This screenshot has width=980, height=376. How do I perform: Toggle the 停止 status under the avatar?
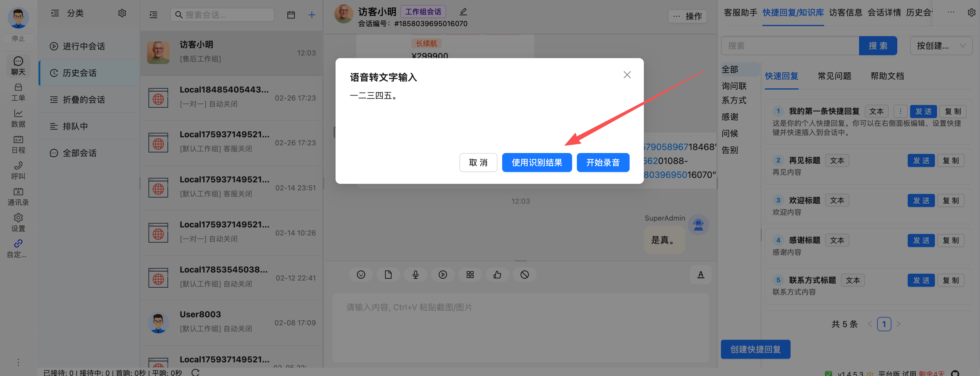pos(18,39)
